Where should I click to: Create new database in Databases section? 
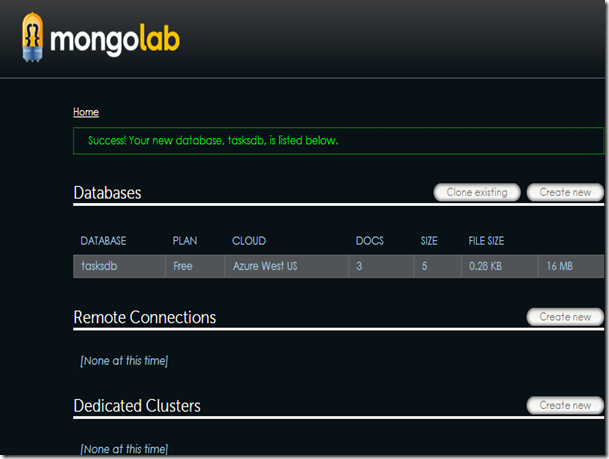(565, 192)
